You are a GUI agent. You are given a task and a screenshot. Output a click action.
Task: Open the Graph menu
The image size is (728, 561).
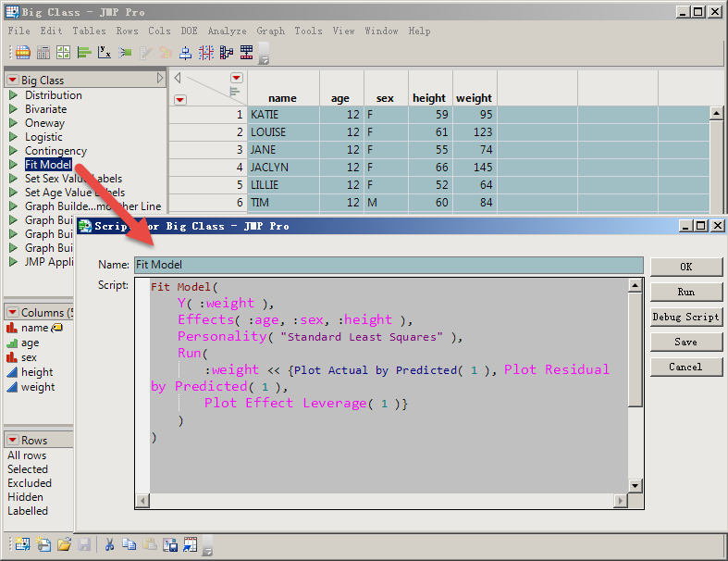click(x=270, y=31)
